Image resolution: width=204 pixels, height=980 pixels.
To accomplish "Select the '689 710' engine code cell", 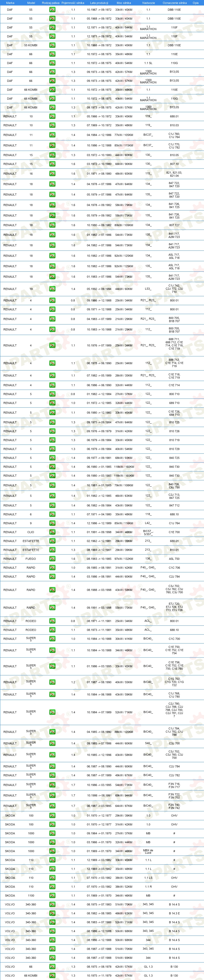I will 174,403.
